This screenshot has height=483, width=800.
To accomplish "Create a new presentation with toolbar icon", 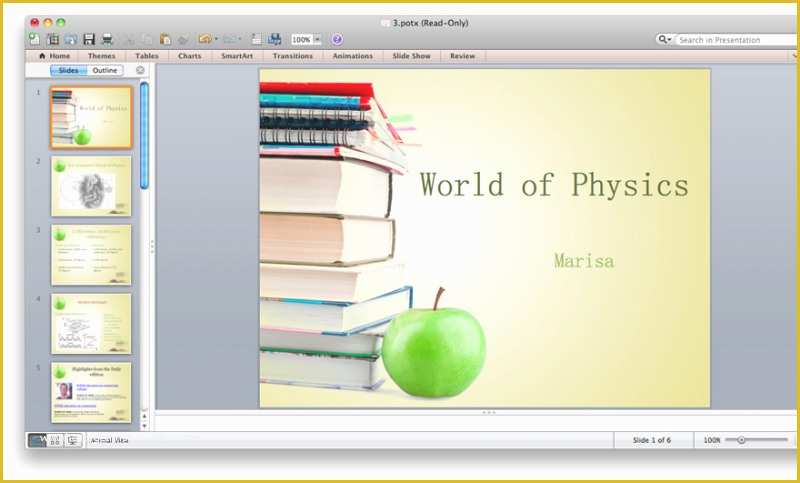I will click(x=34, y=39).
